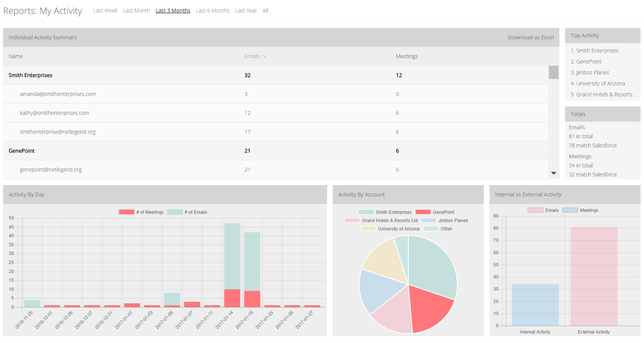Toggle University of Arizona legend swatch
Viewport: 644px width, 343px height.
pyautogui.click(x=368, y=229)
